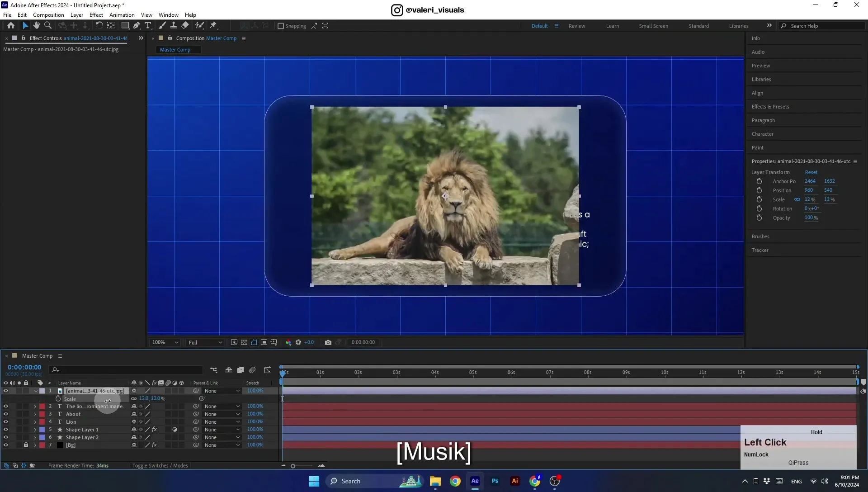Select the Roto Brush tool

(x=199, y=26)
